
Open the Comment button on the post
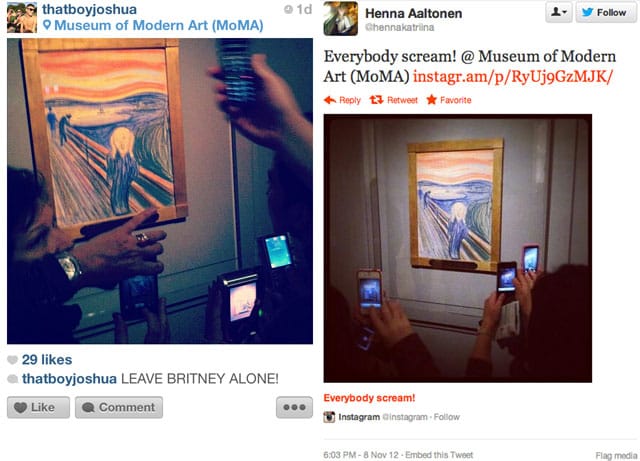tap(119, 407)
